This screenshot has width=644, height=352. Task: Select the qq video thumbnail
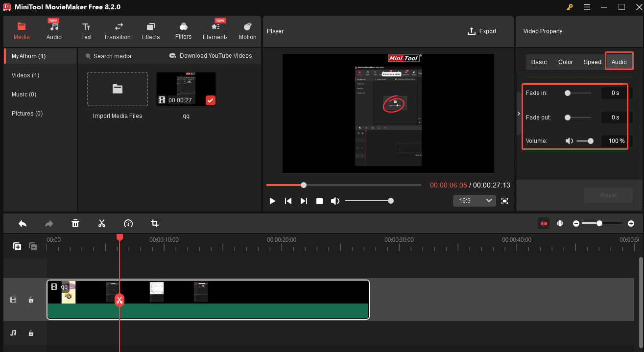186,89
